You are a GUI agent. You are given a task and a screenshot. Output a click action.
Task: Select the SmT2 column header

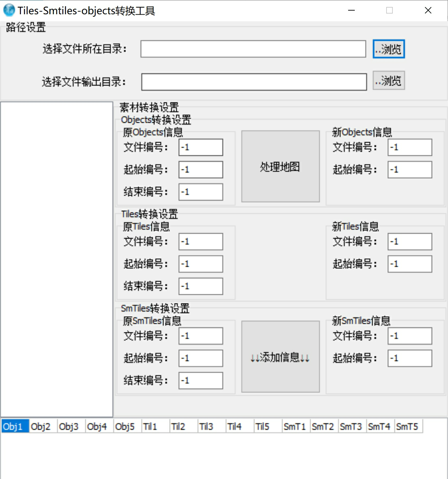pyautogui.click(x=324, y=426)
